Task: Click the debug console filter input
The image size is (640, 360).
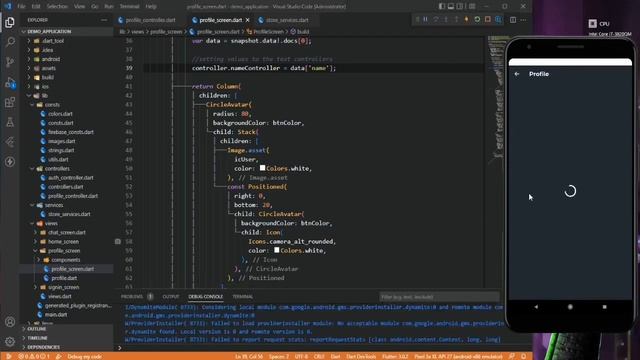Action: coord(439,297)
